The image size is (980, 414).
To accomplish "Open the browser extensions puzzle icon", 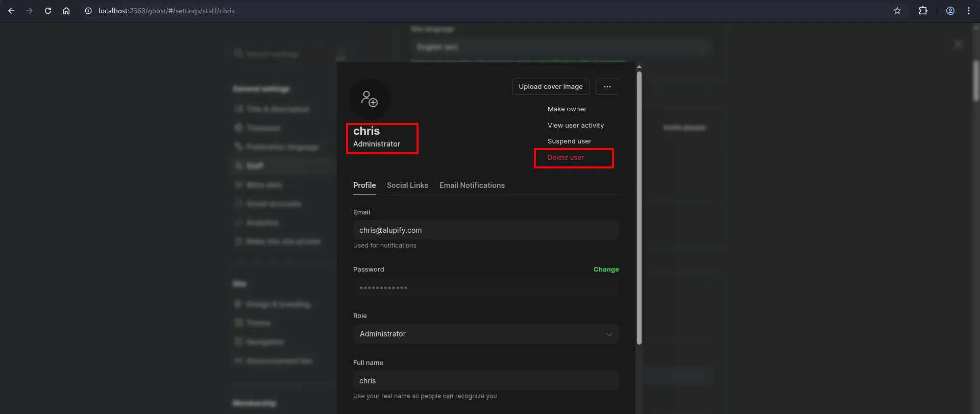I will point(923,11).
